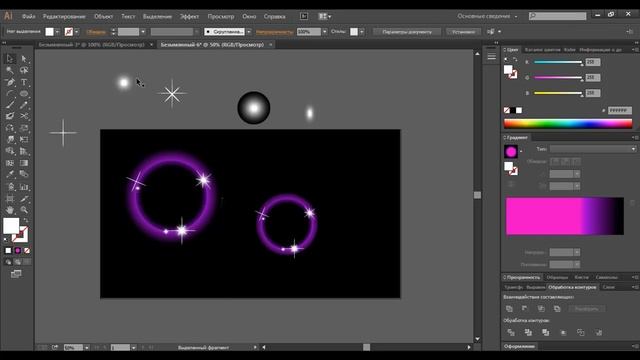Viewport: 640px width, 360px height.
Task: Select the Pen tool
Action: click(10, 82)
